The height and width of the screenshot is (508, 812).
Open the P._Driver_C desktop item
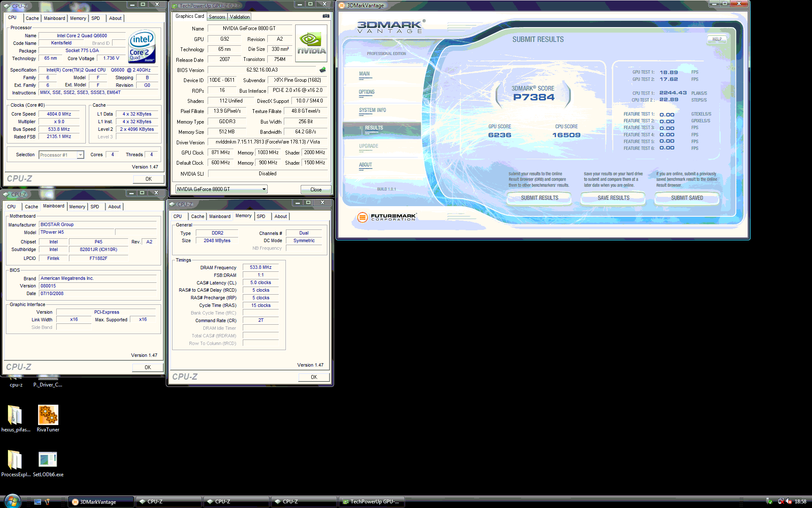pos(48,382)
